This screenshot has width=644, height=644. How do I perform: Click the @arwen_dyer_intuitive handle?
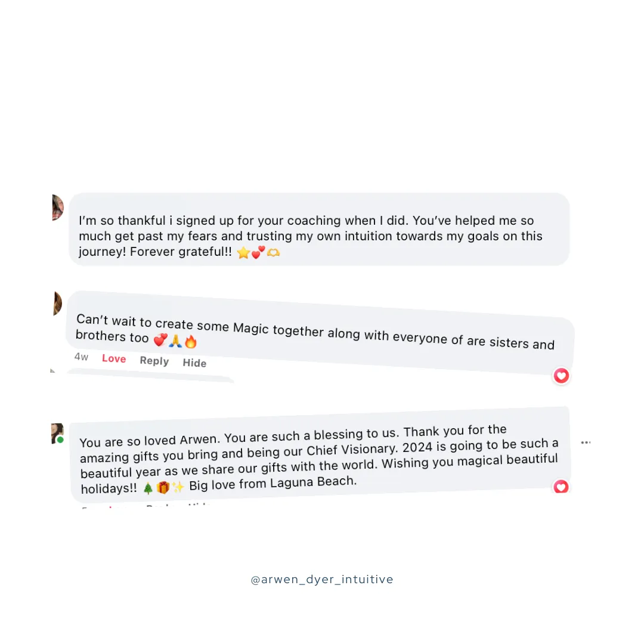(322, 580)
